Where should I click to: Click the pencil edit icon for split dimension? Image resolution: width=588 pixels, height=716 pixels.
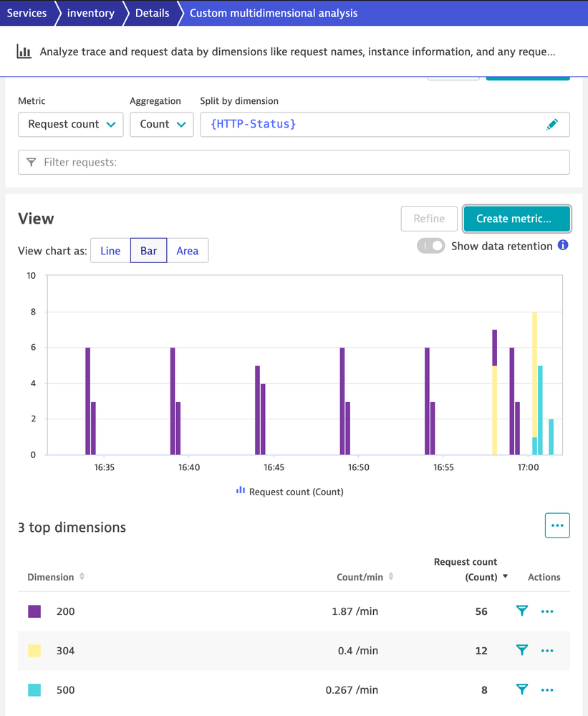551,125
